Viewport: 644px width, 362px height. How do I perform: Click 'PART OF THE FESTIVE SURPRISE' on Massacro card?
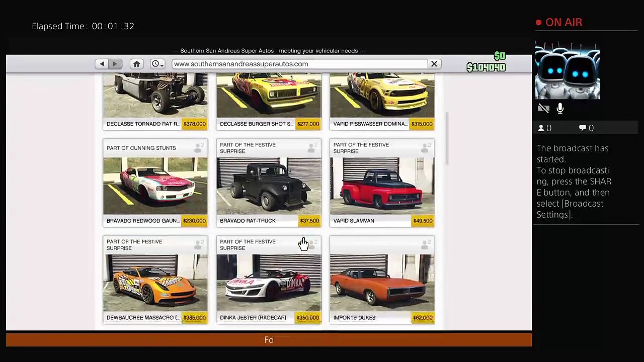pos(134,245)
